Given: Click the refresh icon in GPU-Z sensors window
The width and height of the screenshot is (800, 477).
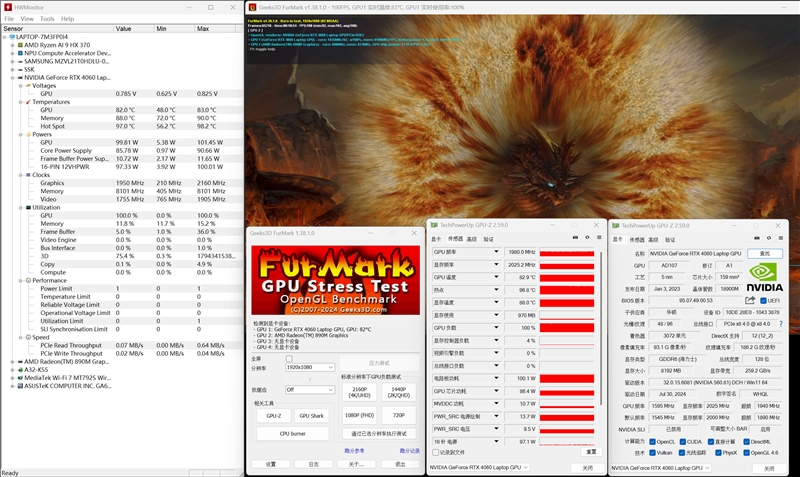Looking at the screenshot, I should point(587,238).
